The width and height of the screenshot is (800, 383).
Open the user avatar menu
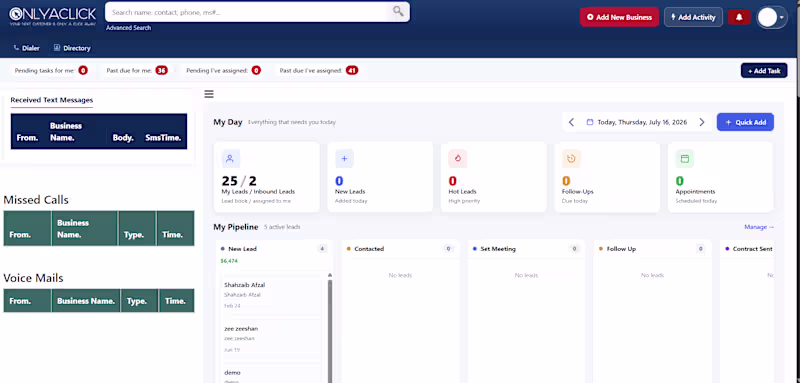point(771,17)
